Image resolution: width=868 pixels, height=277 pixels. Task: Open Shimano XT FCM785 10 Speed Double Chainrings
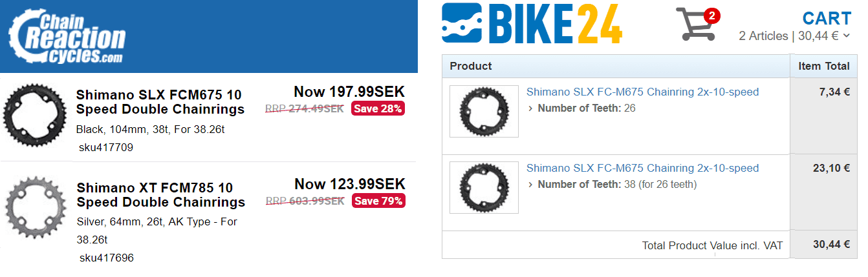pos(161,195)
